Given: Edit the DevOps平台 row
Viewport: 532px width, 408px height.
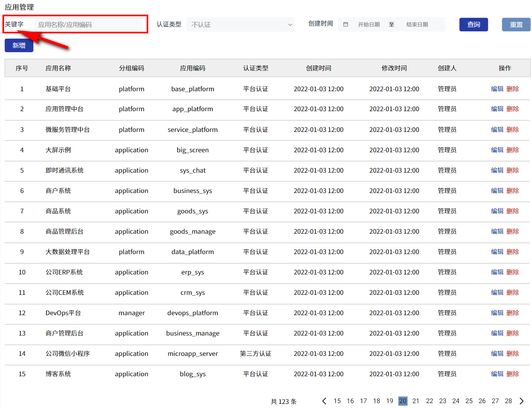Looking at the screenshot, I should pyautogui.click(x=497, y=313).
